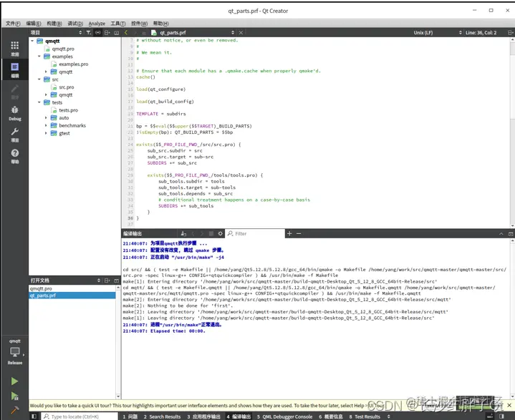Collapse the examples folder node

click(x=39, y=57)
